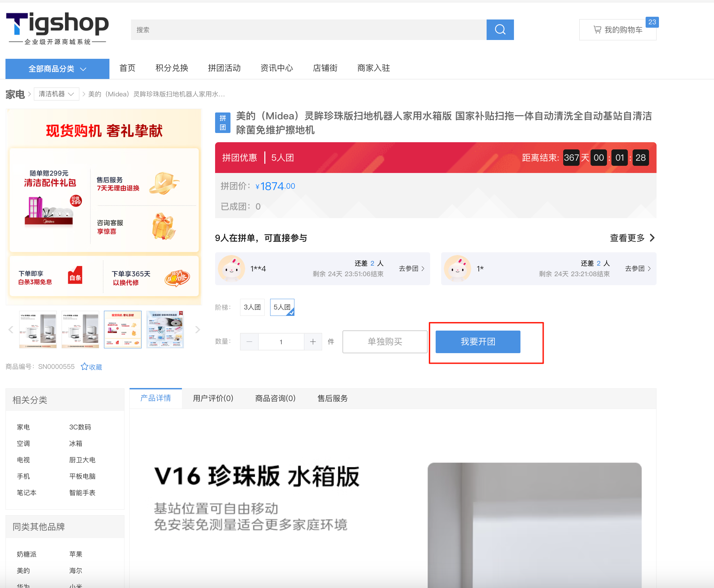Screen dimensions: 714x588
Task: Increase quantity with the plus button
Action: pos(313,342)
